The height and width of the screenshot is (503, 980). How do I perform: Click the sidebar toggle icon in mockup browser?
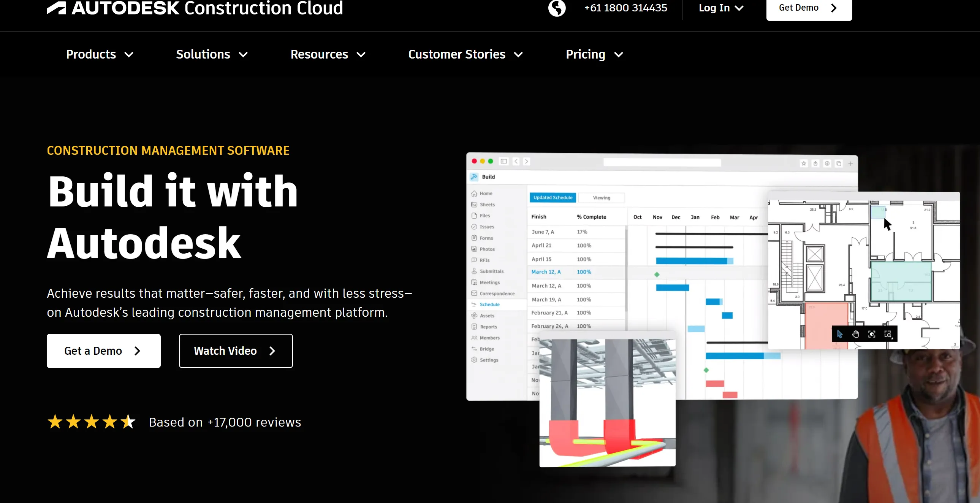(504, 162)
